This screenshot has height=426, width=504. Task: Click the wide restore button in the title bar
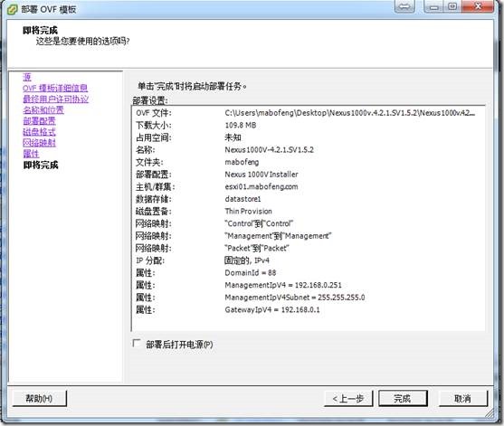pos(404,6)
